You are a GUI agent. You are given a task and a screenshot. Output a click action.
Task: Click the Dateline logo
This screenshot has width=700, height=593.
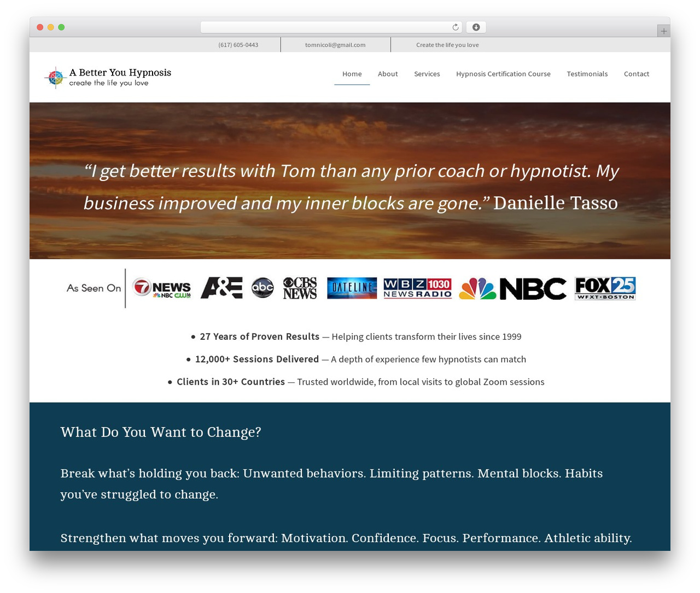point(352,288)
